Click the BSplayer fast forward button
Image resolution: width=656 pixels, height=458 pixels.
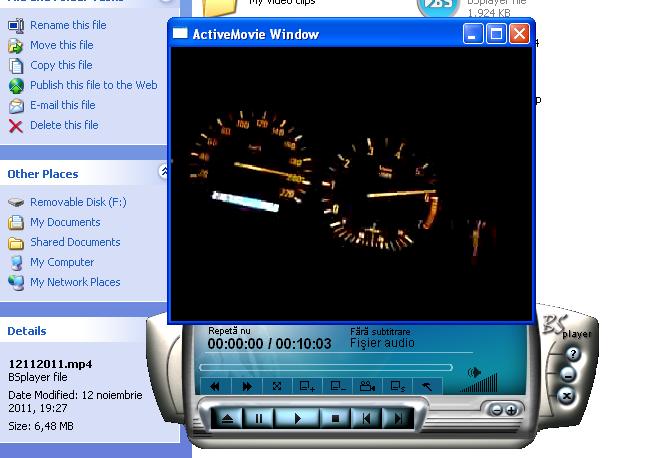247,386
